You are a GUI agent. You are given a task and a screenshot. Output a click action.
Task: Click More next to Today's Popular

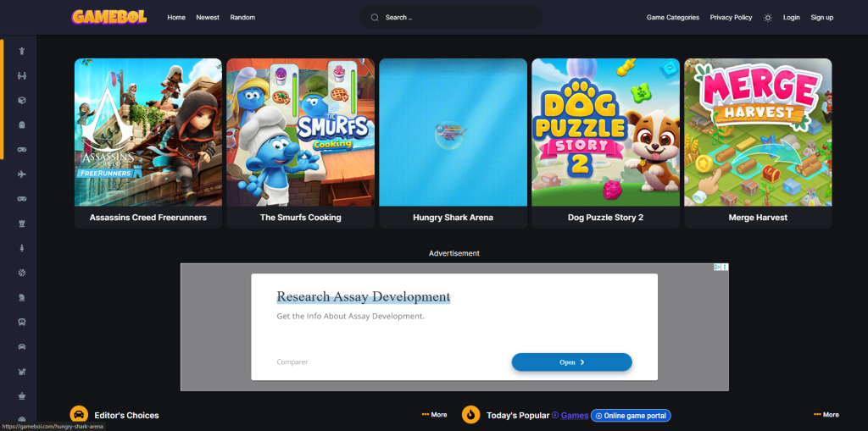pos(826,414)
